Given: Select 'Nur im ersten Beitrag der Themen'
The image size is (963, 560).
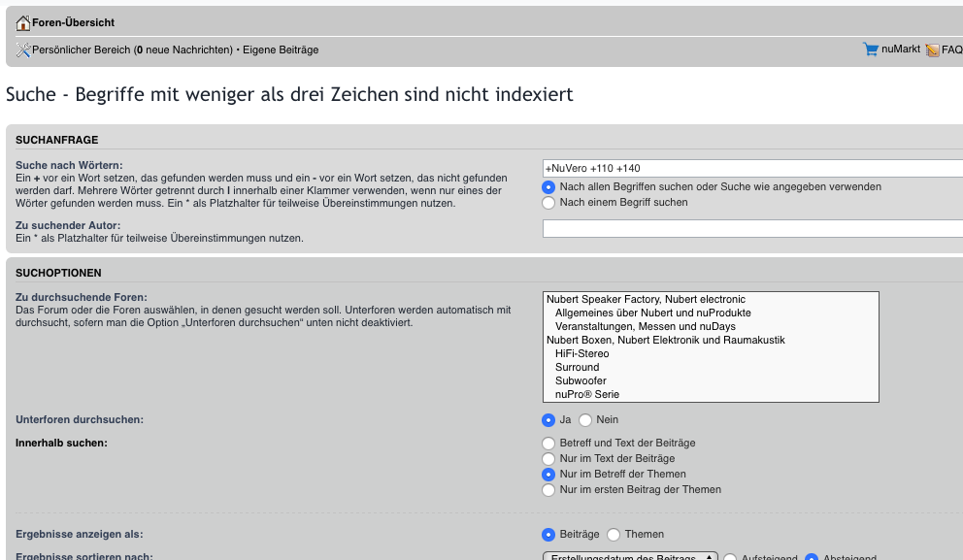Looking at the screenshot, I should click(548, 490).
